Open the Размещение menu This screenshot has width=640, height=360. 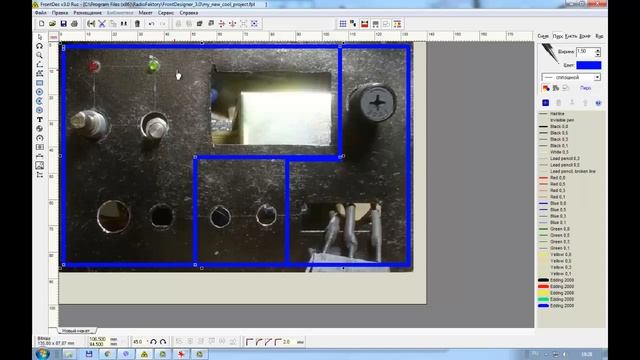(x=87, y=13)
